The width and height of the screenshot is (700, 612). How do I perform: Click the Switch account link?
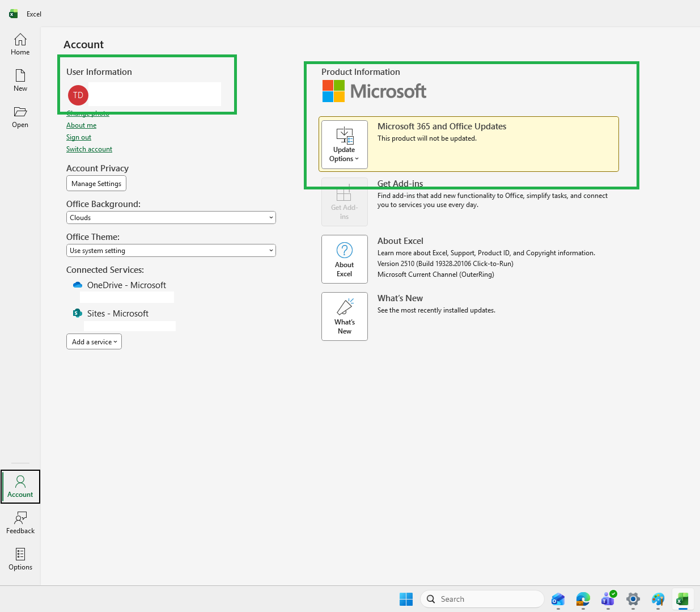point(89,149)
